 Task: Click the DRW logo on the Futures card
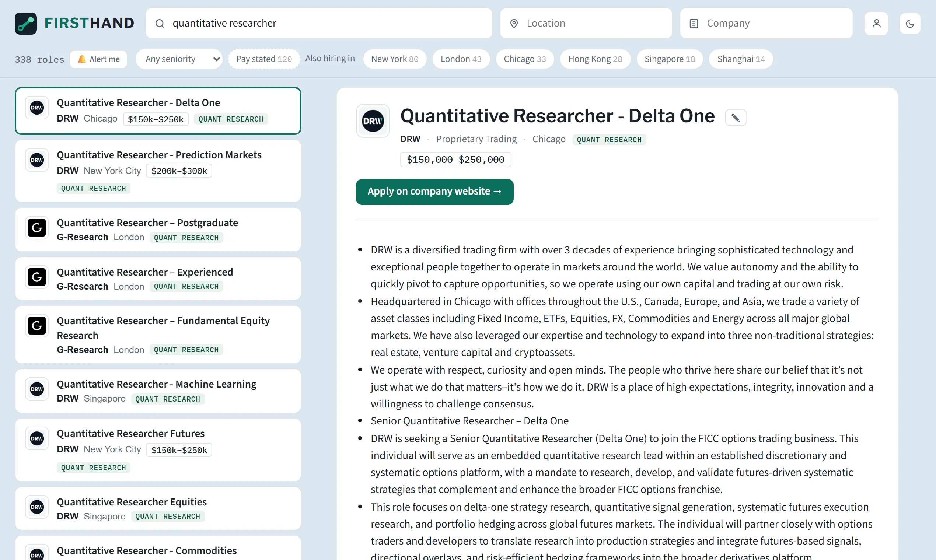[x=37, y=438]
